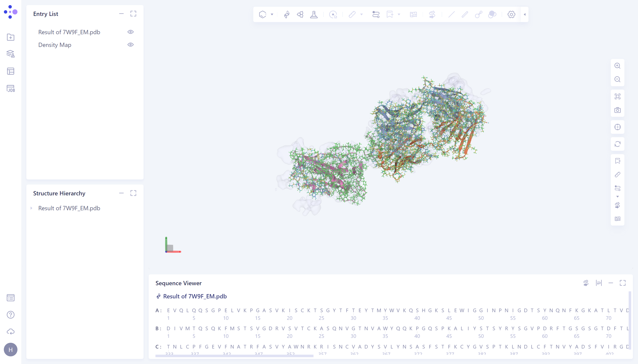Click the protein ribbon icon in top toolbar
The image size is (638, 364).
click(287, 14)
